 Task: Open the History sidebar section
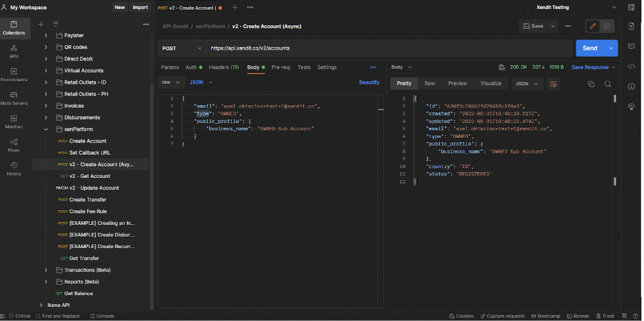[14, 169]
